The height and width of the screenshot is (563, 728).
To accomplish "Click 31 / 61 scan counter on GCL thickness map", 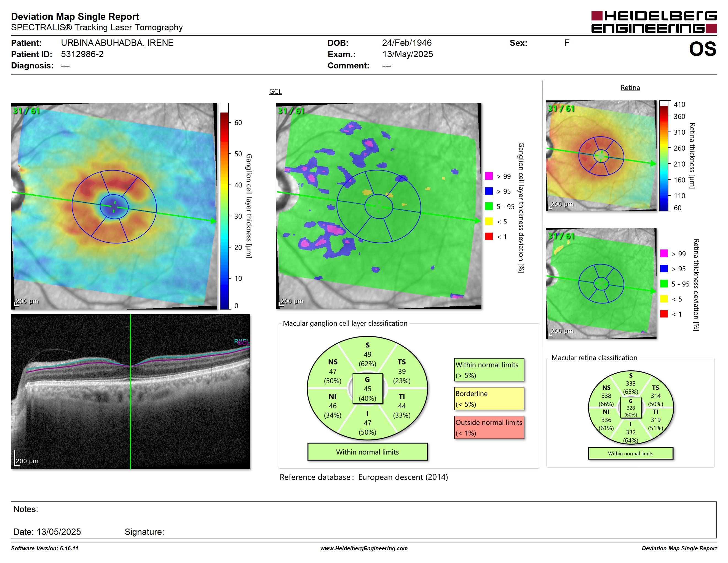I will (x=26, y=111).
